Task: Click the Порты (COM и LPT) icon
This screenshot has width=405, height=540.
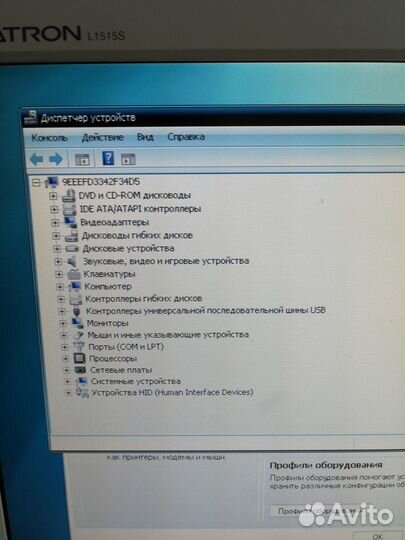Action: tap(79, 347)
